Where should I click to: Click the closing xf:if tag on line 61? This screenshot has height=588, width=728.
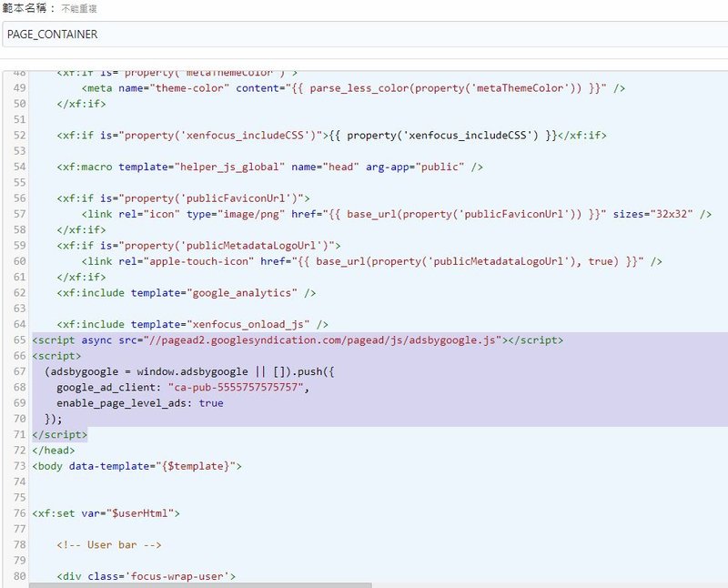(x=81, y=278)
